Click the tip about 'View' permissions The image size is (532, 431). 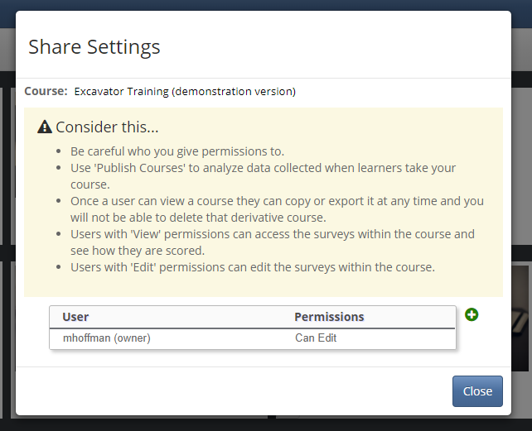(272, 242)
